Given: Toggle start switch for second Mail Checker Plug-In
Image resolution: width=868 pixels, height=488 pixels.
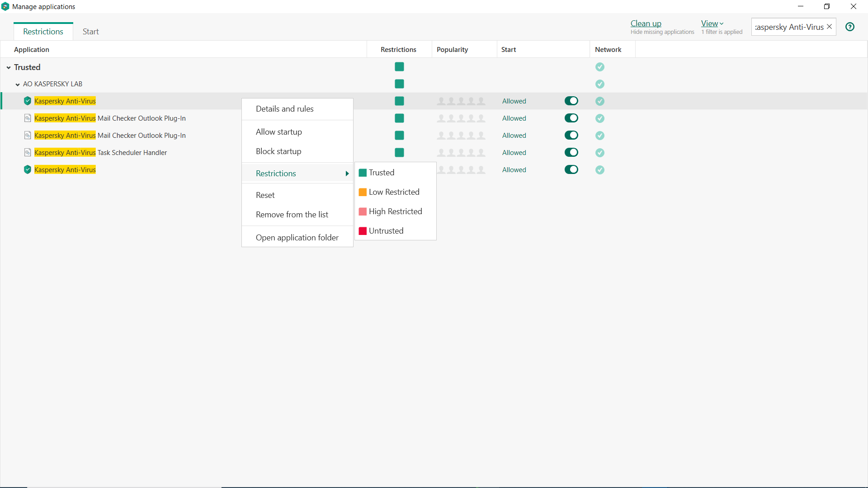Looking at the screenshot, I should point(571,135).
